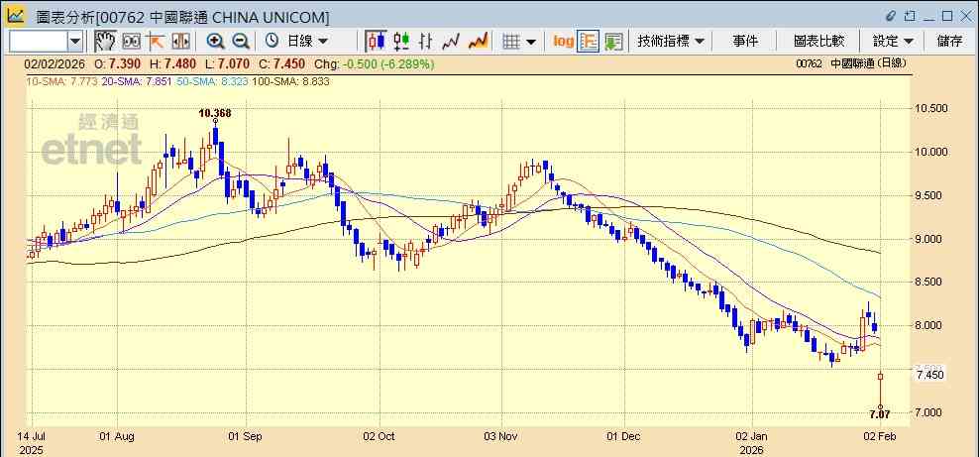
Task: Click the Chg: -0.500 (-6.289%) value
Action: pos(374,63)
